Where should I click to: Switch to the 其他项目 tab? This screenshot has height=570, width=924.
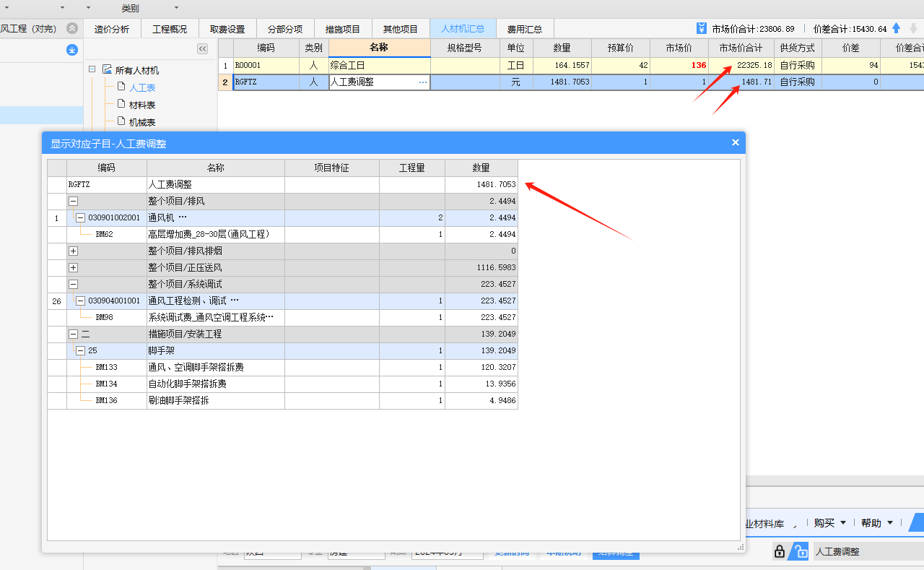pos(401,29)
